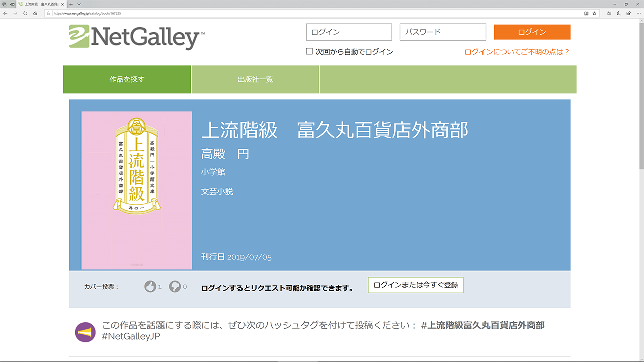Open ログインについてご不明の点は？ link
The image size is (644, 362).
[x=517, y=52]
